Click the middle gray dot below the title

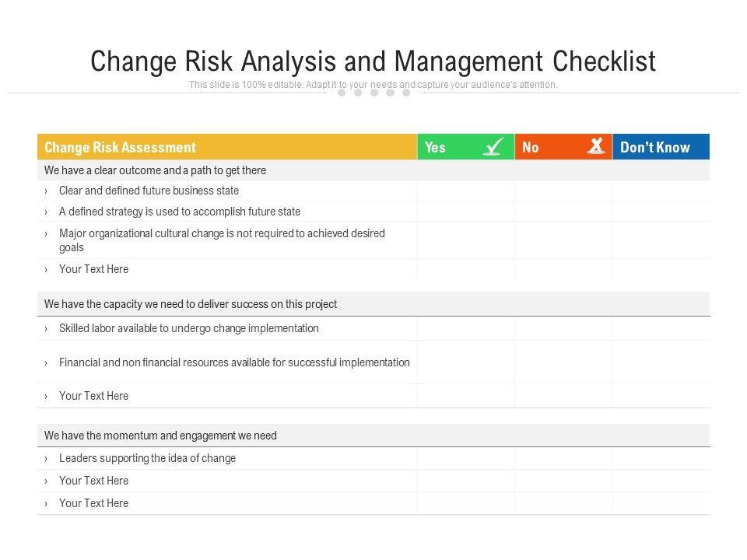coord(374,93)
